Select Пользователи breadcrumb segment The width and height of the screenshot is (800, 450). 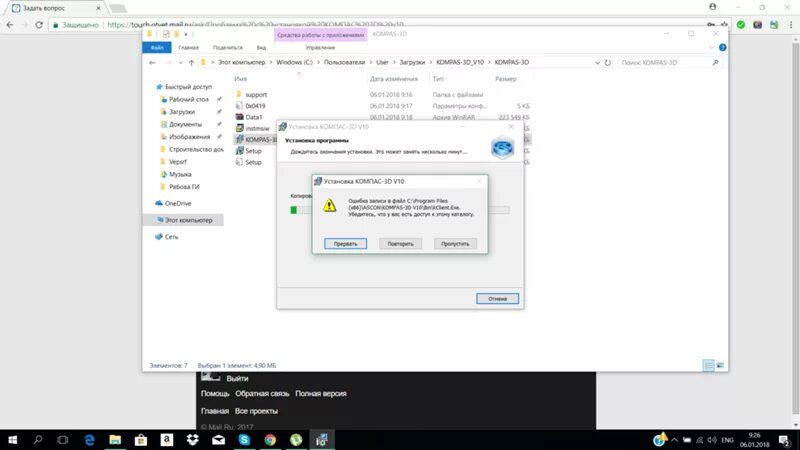(x=344, y=62)
